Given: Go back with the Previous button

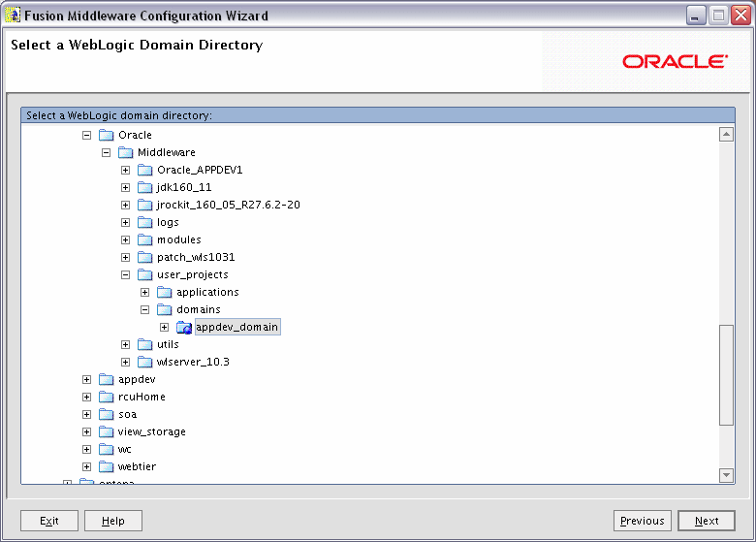Looking at the screenshot, I should (x=643, y=521).
